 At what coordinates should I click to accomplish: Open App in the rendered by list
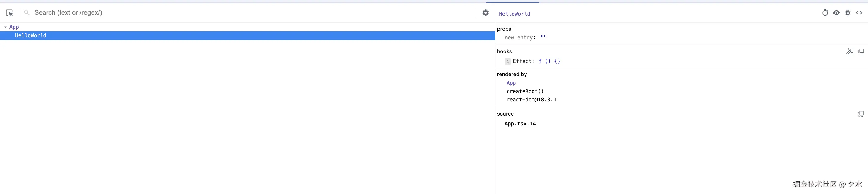click(x=511, y=83)
